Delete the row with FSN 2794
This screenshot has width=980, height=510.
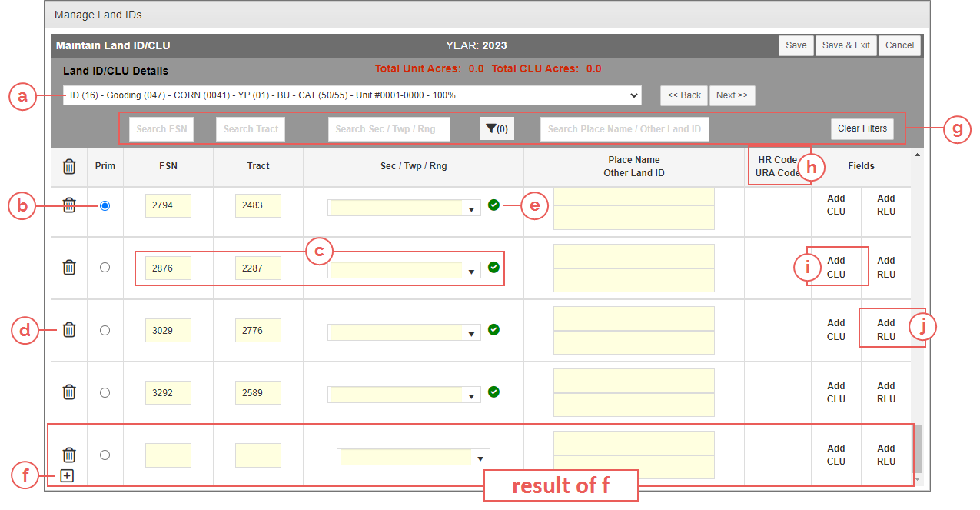[69, 205]
